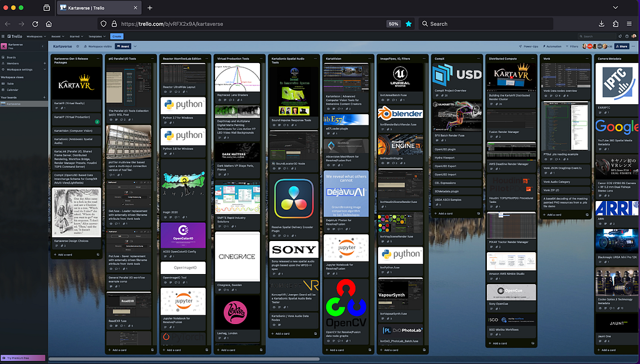
Task: Click the Trello search input field
Action: coord(597,36)
